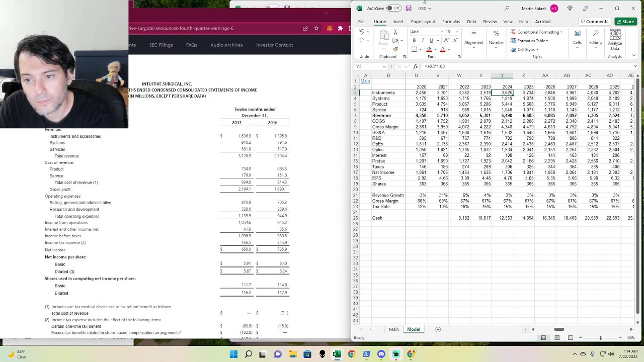Apply borders with the Borders icon
Screen dimensions: 644x362
pyautogui.click(x=414, y=49)
